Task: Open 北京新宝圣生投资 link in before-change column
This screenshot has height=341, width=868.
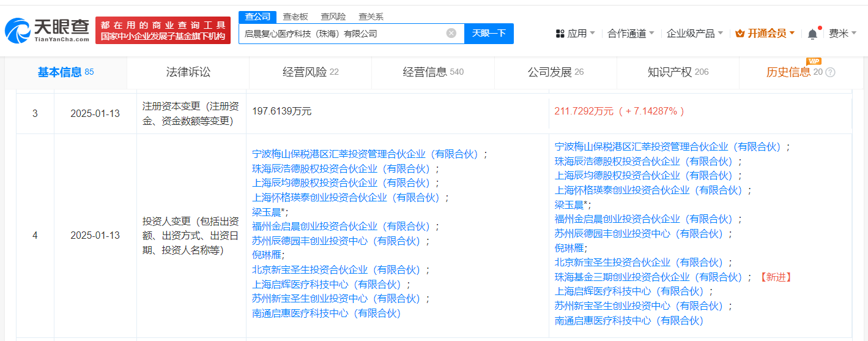Action: [x=338, y=270]
